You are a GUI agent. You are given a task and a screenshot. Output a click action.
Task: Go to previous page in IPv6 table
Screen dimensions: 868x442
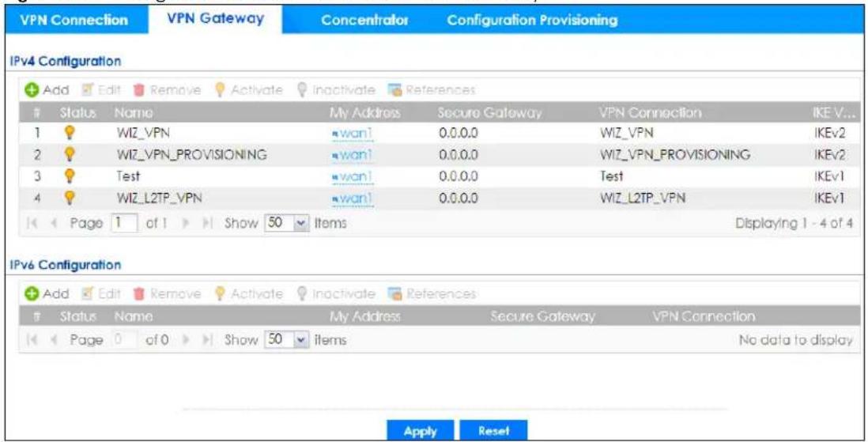pos(55,339)
